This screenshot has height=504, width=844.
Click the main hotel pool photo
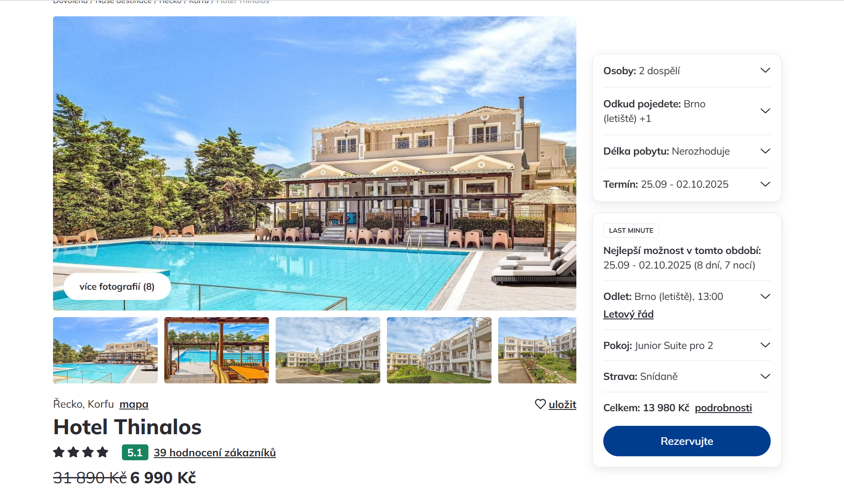314,163
